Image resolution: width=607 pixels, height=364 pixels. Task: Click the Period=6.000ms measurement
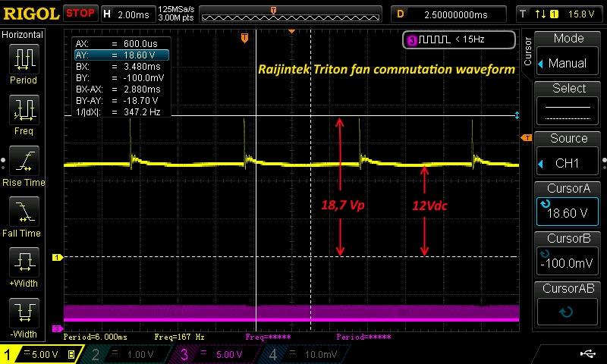96,337
